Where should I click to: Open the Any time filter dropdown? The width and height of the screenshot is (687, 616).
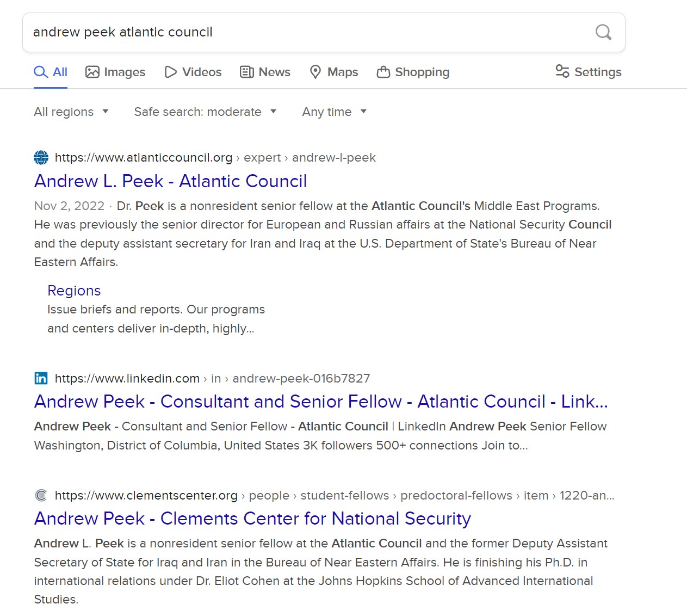click(x=335, y=112)
